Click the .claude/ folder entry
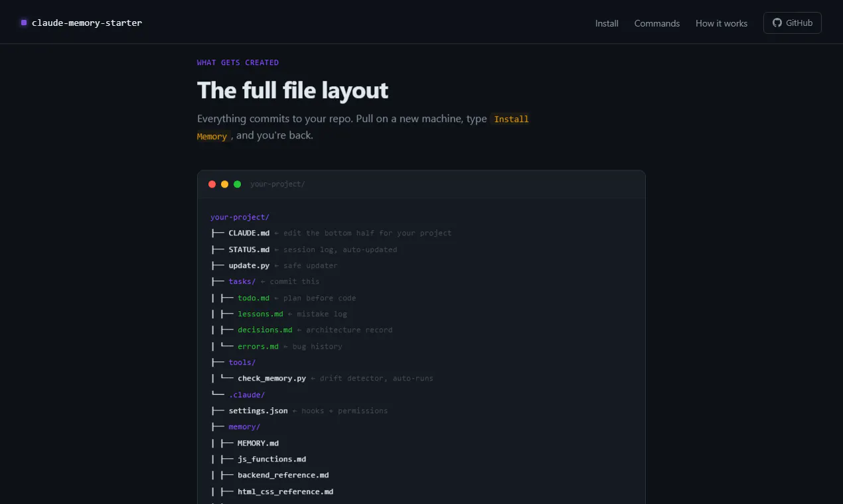Viewport: 843px width, 504px height. click(x=247, y=395)
